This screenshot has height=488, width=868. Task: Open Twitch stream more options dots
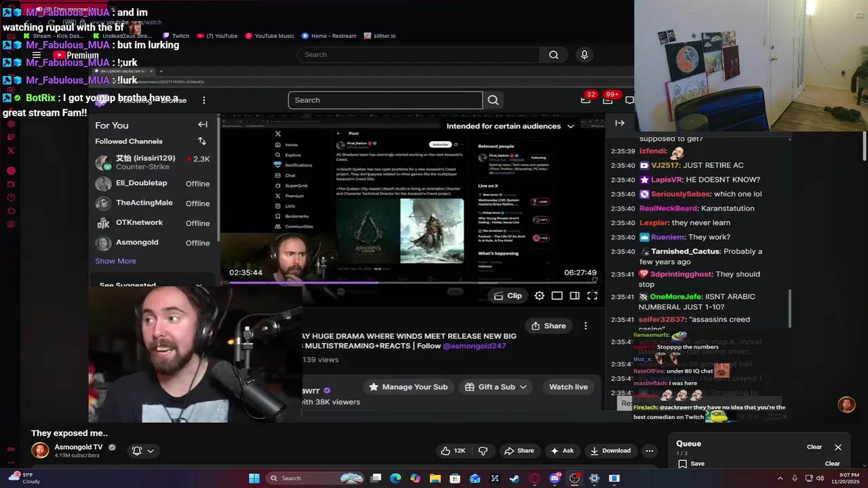point(586,326)
